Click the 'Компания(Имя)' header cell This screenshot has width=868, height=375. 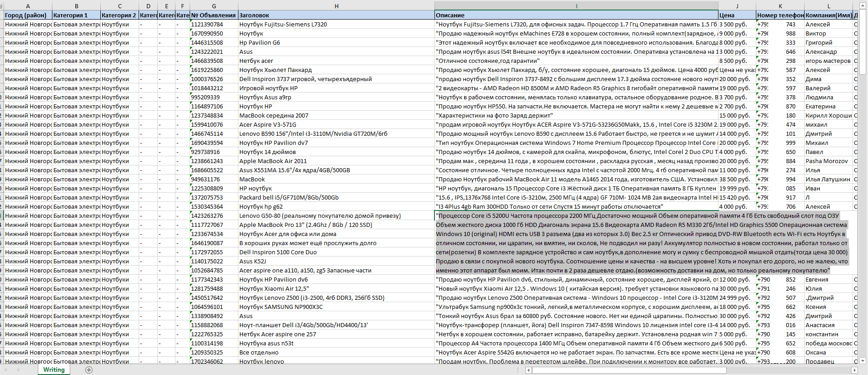pos(828,15)
